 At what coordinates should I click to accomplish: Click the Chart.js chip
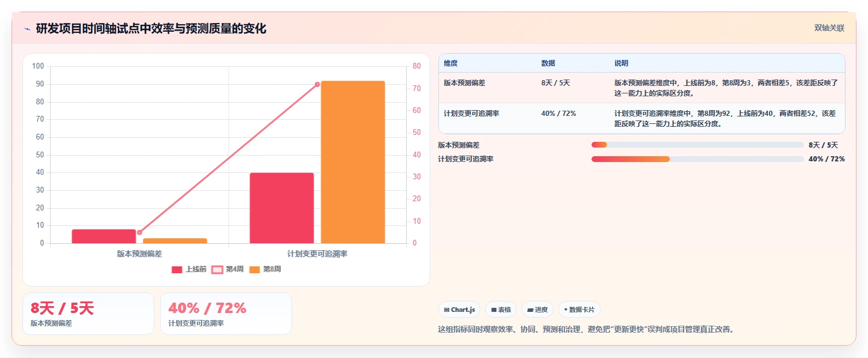(459, 310)
